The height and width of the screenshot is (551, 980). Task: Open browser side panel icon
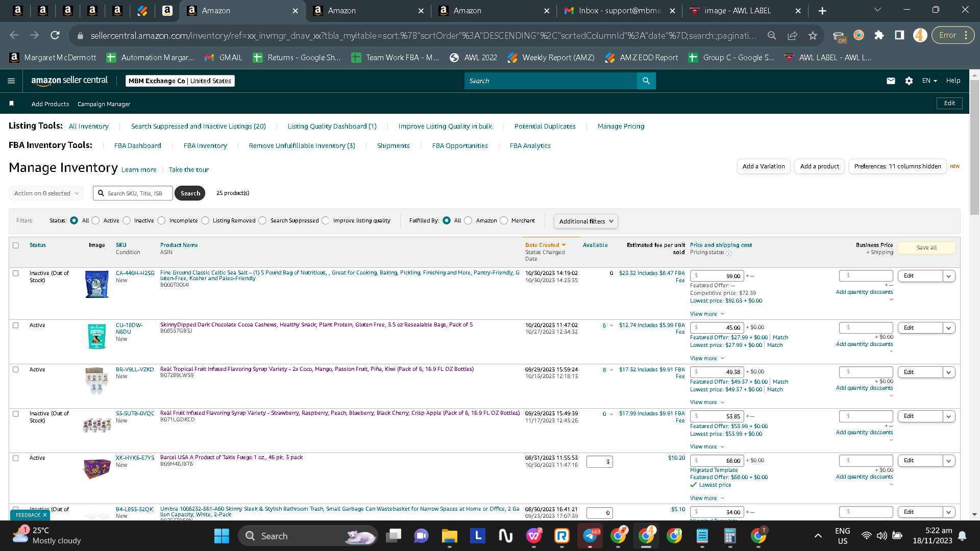pos(899,35)
